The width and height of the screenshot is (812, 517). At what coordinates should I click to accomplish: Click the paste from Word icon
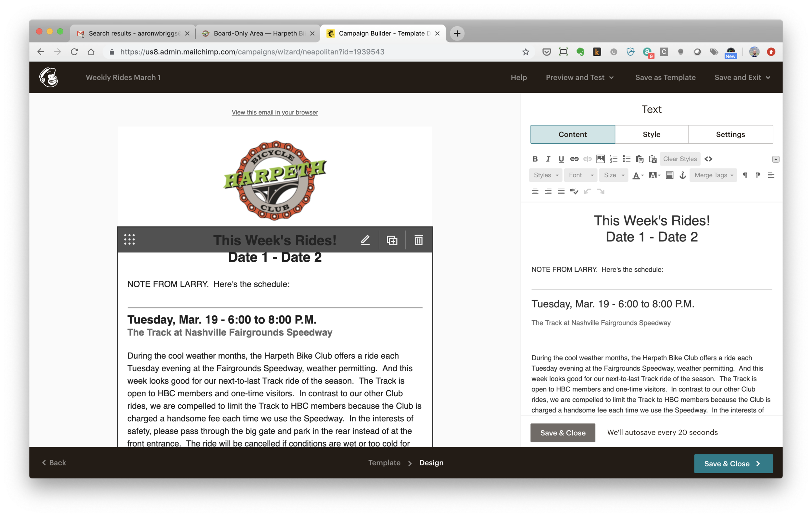pyautogui.click(x=653, y=159)
